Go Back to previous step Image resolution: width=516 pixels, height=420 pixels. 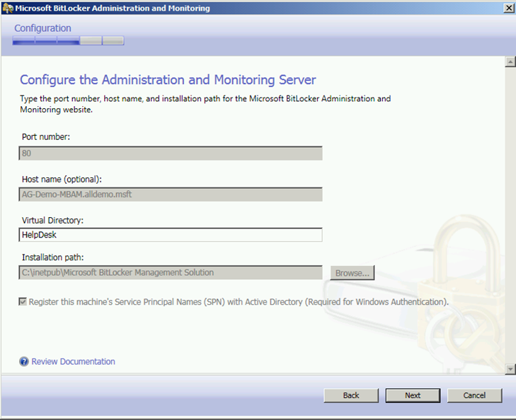tap(351, 395)
